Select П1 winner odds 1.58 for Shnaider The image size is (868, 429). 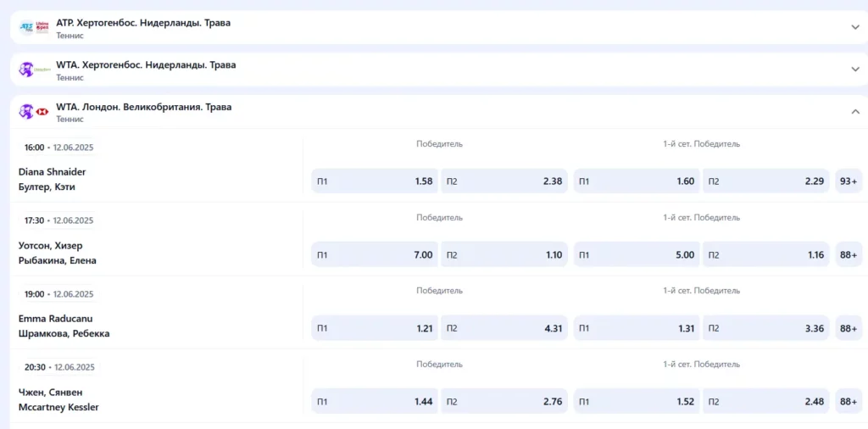[x=374, y=181]
